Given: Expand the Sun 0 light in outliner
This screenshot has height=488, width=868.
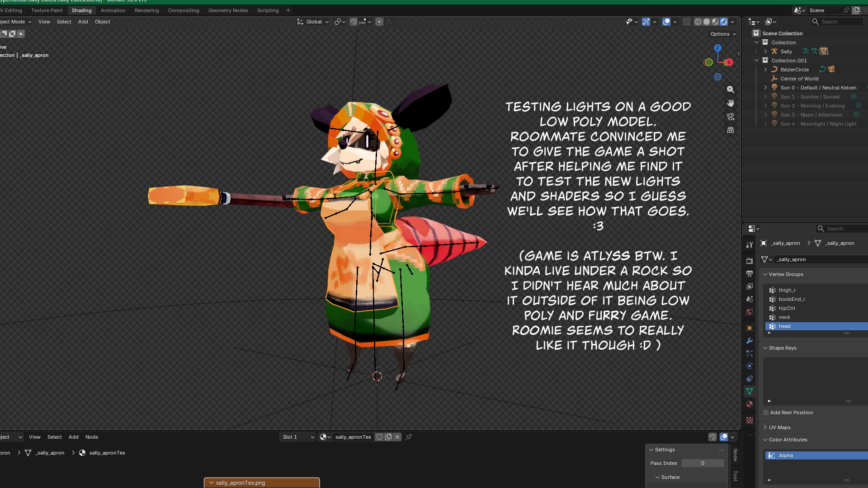Looking at the screenshot, I should tap(766, 88).
